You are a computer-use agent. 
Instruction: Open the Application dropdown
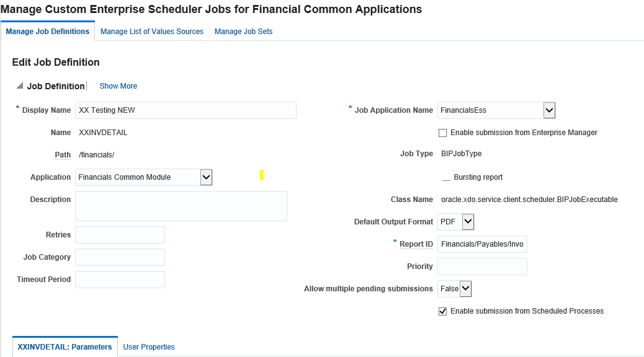[206, 177]
